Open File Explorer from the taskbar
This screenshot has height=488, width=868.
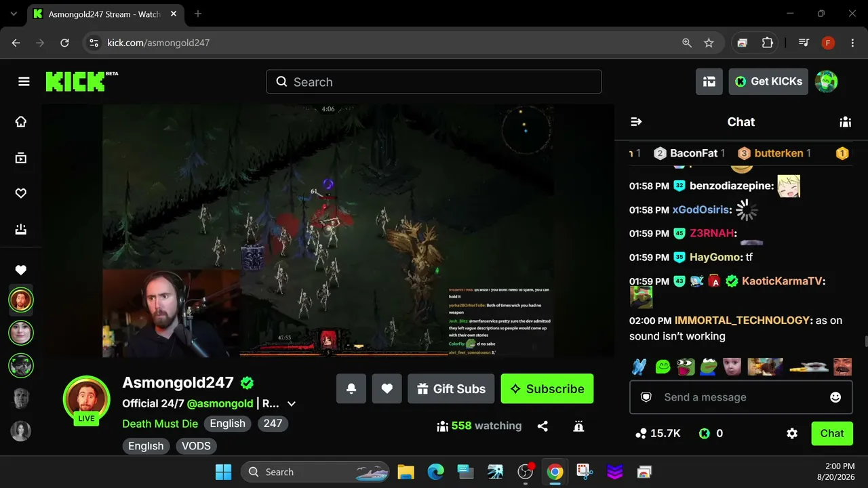pos(406,472)
